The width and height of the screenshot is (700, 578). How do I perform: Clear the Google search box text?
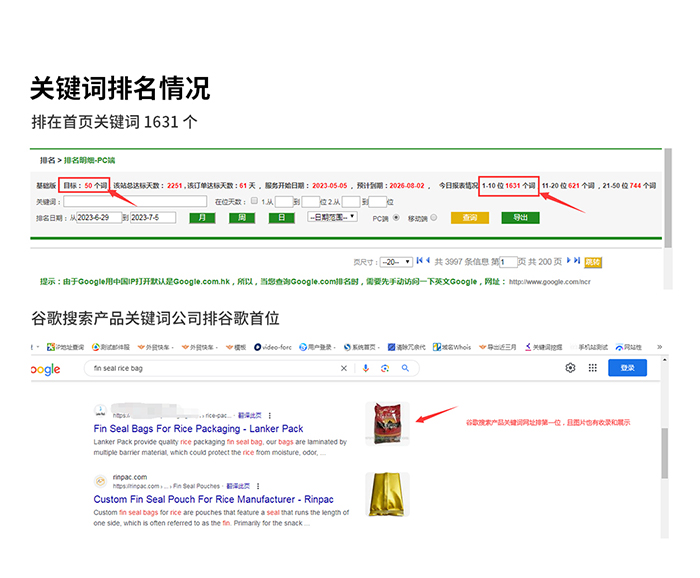point(344,368)
